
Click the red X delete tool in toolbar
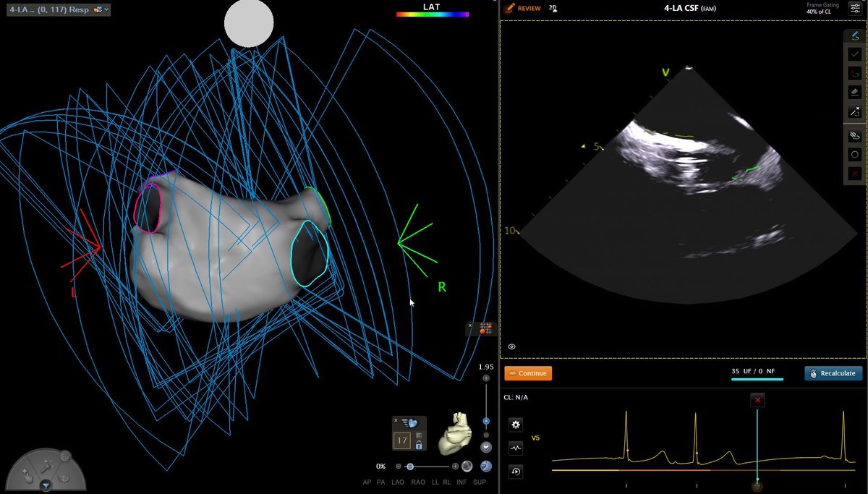point(854,174)
